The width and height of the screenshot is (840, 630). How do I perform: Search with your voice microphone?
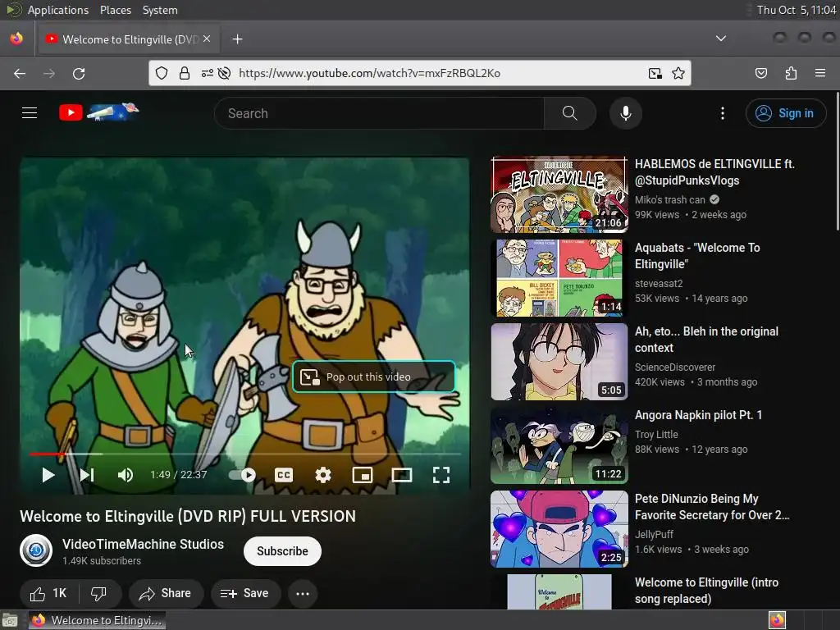tap(626, 113)
